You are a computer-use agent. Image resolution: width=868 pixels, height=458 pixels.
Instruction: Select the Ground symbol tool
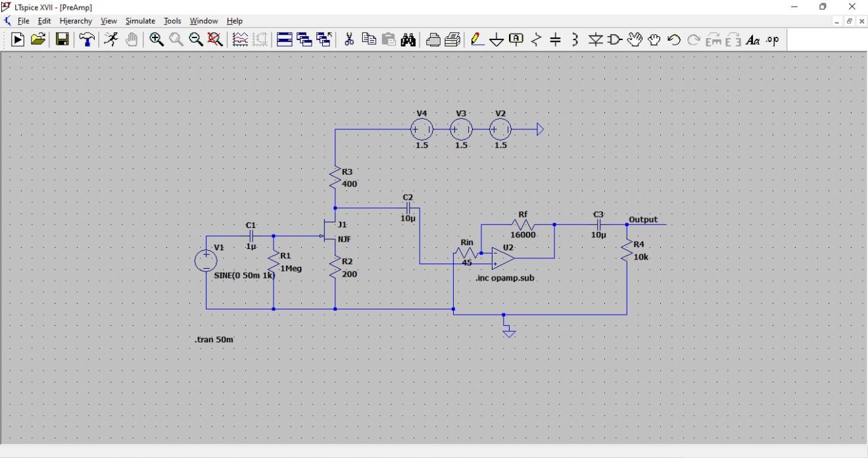(496, 39)
